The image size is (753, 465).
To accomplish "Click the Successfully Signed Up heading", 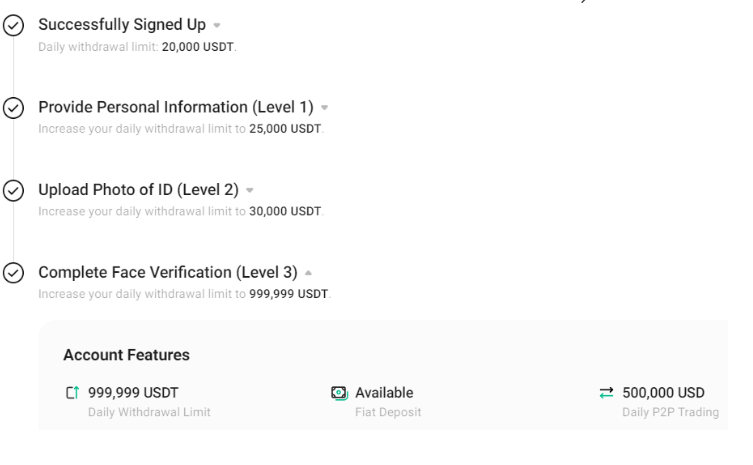I will (x=122, y=24).
